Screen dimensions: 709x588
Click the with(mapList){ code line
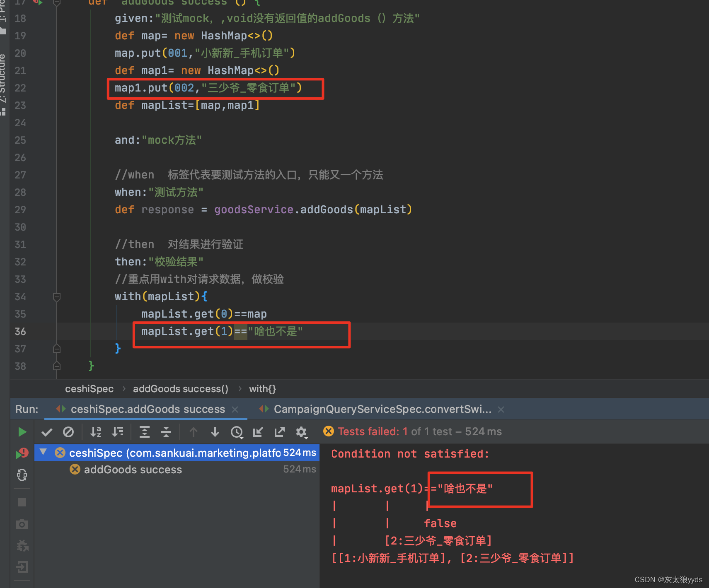point(161,296)
